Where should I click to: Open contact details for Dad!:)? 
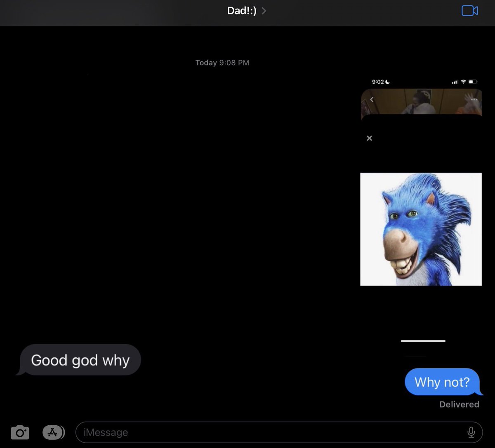247,11
